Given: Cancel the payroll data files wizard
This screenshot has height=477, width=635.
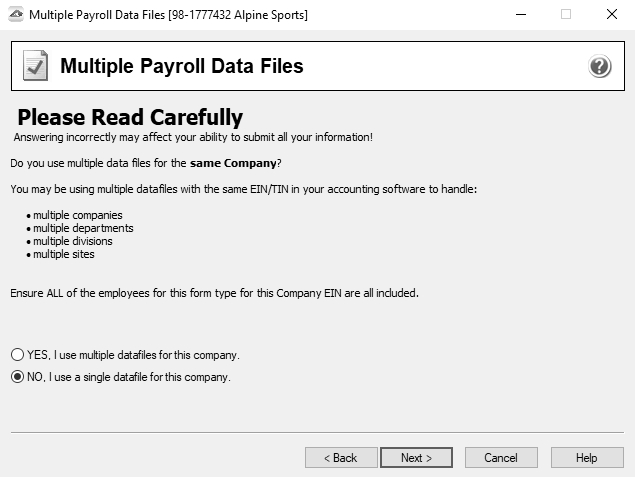Looking at the screenshot, I should pyautogui.click(x=501, y=458).
